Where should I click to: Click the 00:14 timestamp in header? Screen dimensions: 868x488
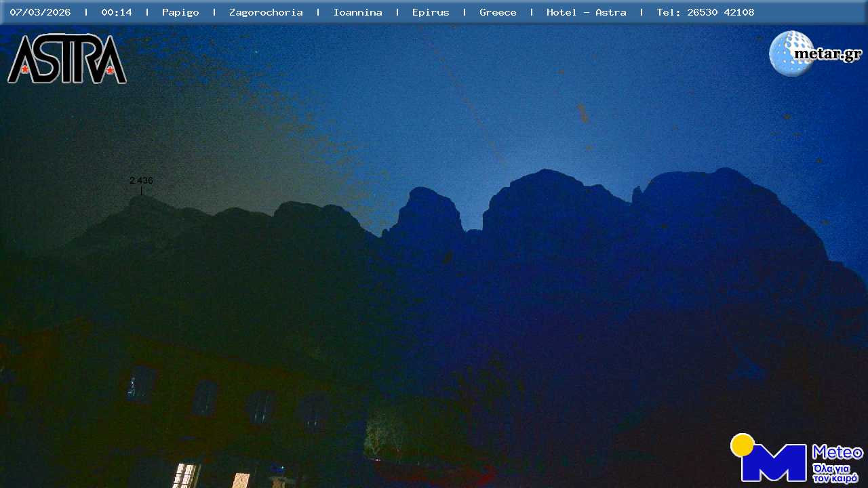pyautogui.click(x=117, y=12)
